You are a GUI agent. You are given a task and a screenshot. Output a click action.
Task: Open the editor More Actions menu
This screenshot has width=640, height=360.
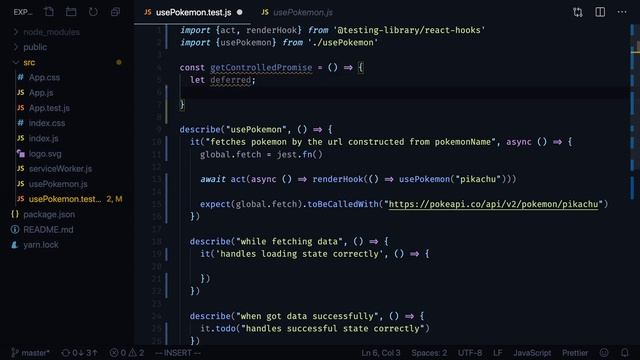tap(622, 12)
